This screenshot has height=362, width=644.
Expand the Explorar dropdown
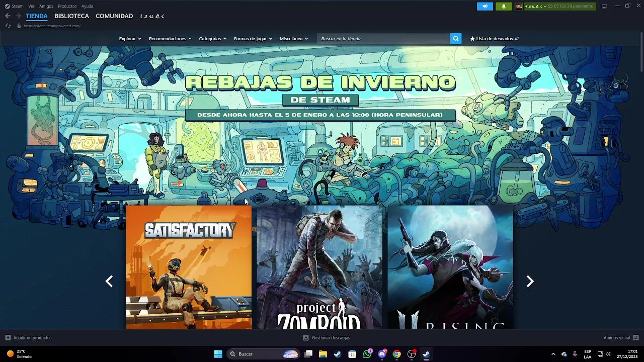(130, 39)
